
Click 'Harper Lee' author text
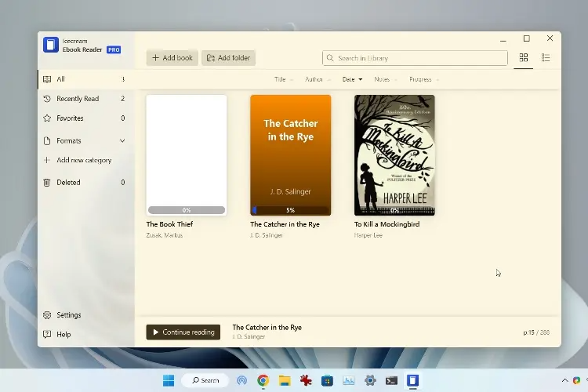point(368,235)
